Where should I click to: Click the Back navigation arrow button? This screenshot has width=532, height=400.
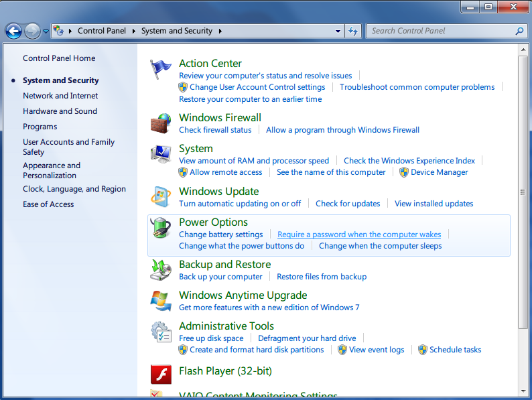tap(13, 31)
